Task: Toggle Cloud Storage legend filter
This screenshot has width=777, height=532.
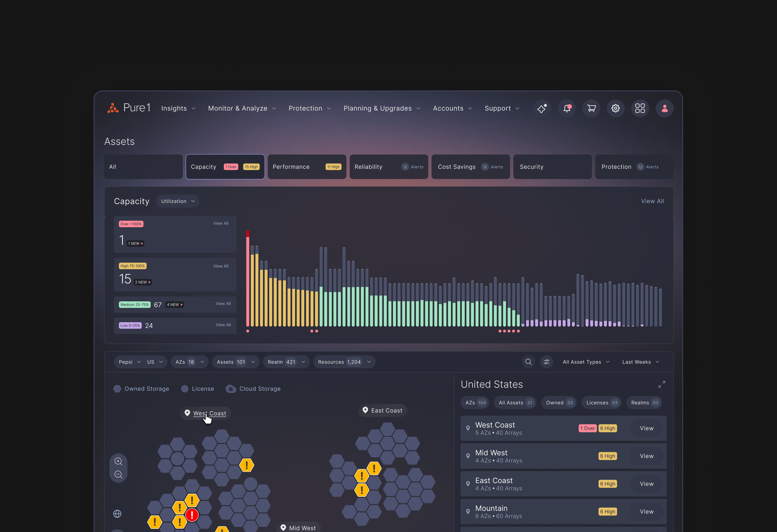Action: pos(253,389)
